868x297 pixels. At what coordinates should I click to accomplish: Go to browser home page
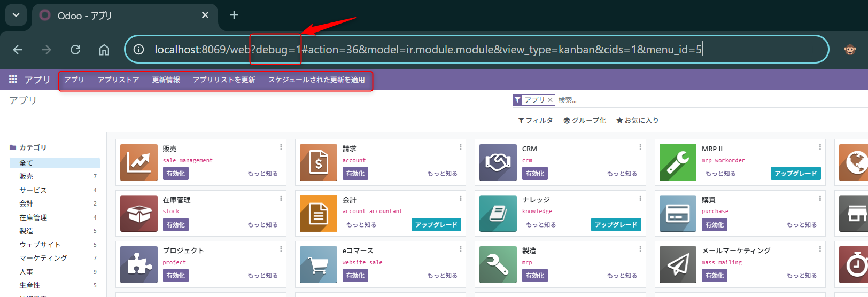[104, 50]
